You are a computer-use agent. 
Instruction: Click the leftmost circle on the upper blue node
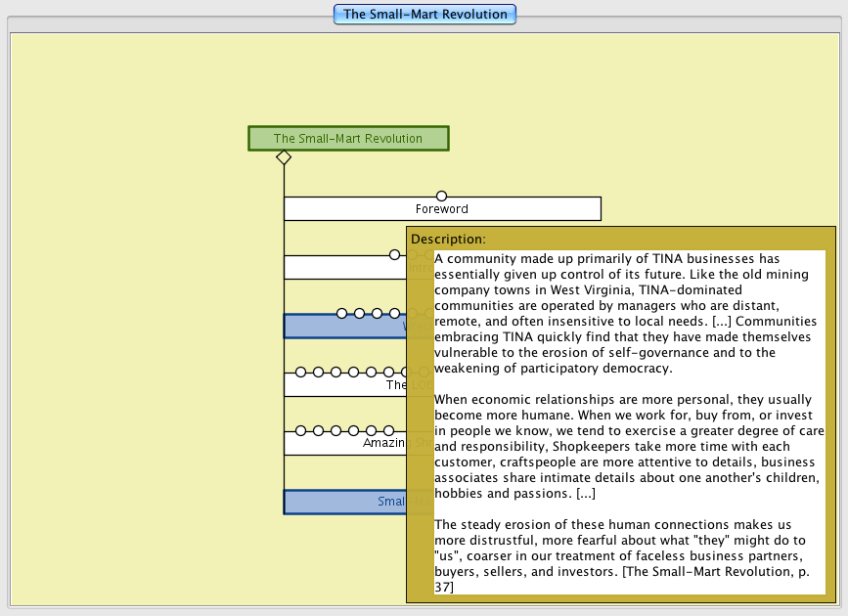(x=342, y=313)
